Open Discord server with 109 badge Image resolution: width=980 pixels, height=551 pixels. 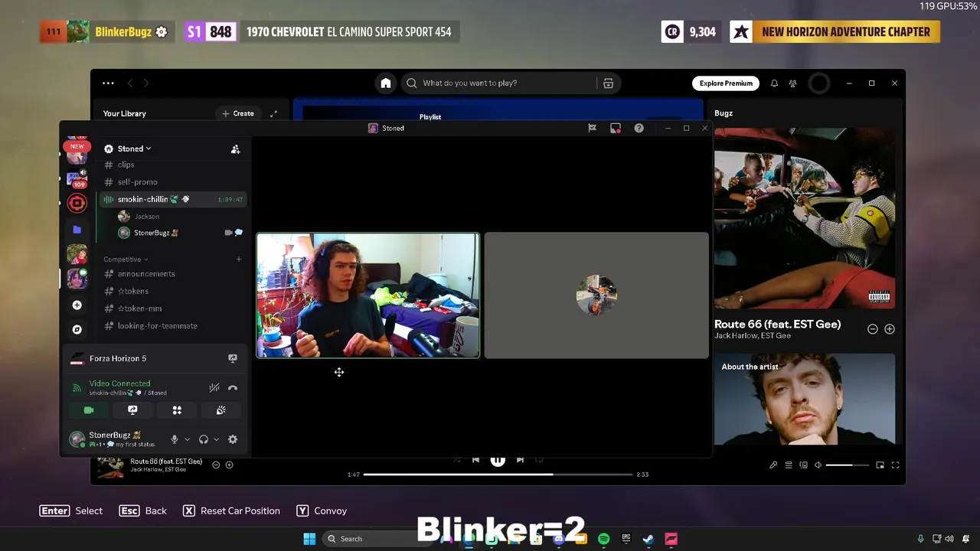(77, 178)
